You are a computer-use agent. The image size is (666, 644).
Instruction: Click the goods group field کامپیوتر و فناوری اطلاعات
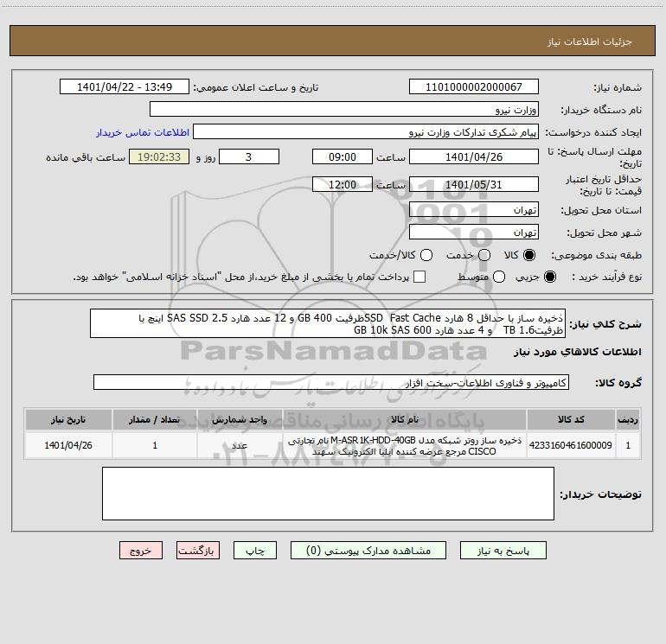(331, 382)
